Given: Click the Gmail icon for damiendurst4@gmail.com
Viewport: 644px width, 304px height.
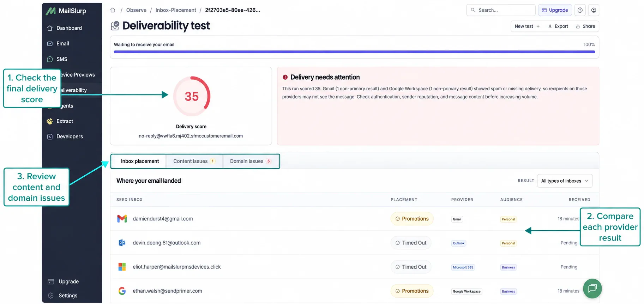Looking at the screenshot, I should [122, 219].
